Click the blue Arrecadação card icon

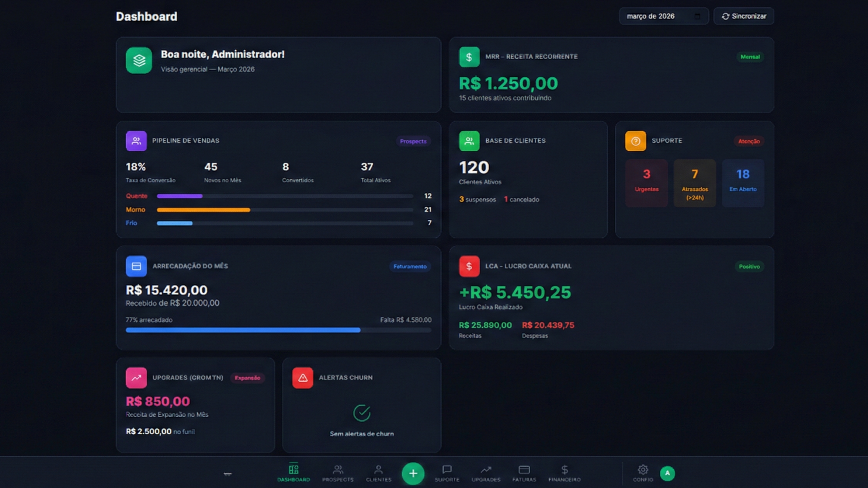pyautogui.click(x=136, y=266)
